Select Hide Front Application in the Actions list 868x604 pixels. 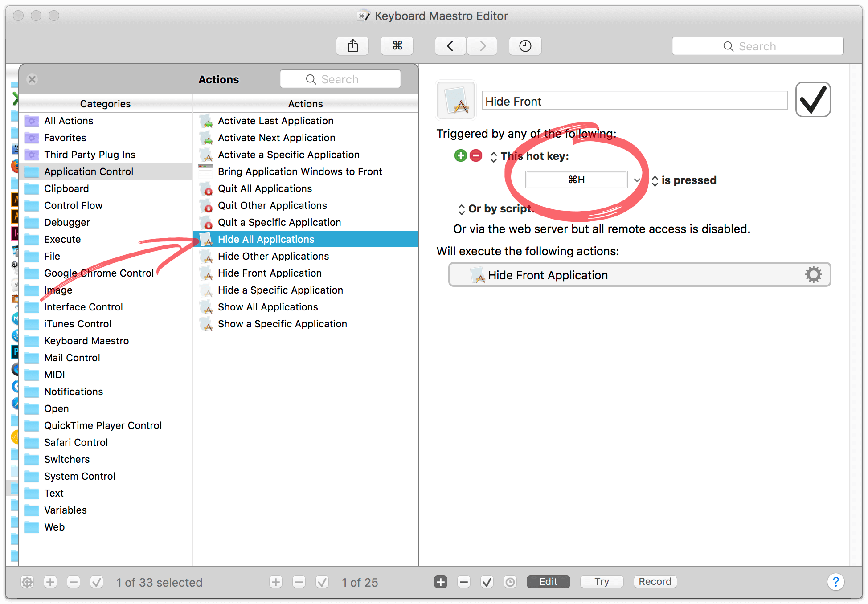point(306,273)
